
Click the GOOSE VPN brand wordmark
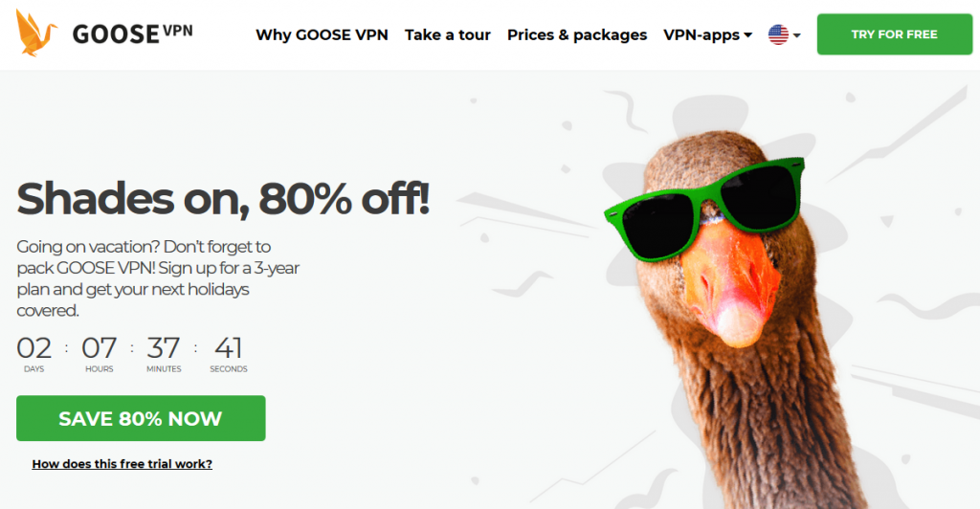(x=132, y=33)
